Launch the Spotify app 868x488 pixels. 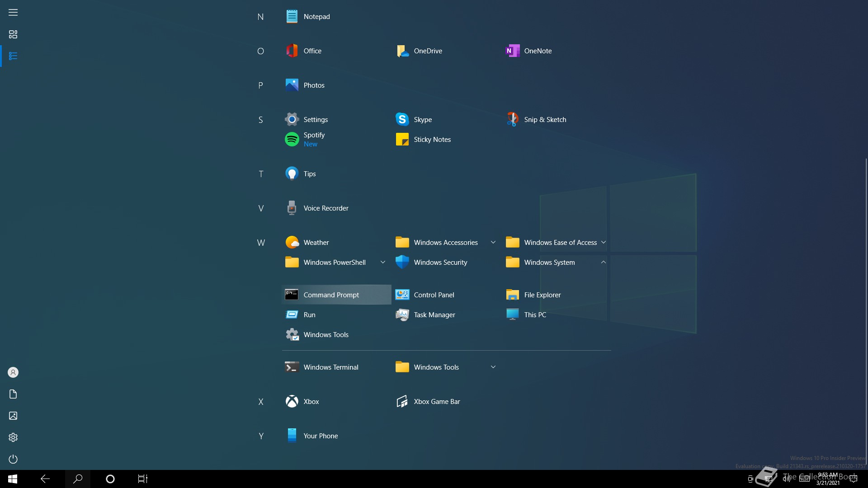click(336, 140)
